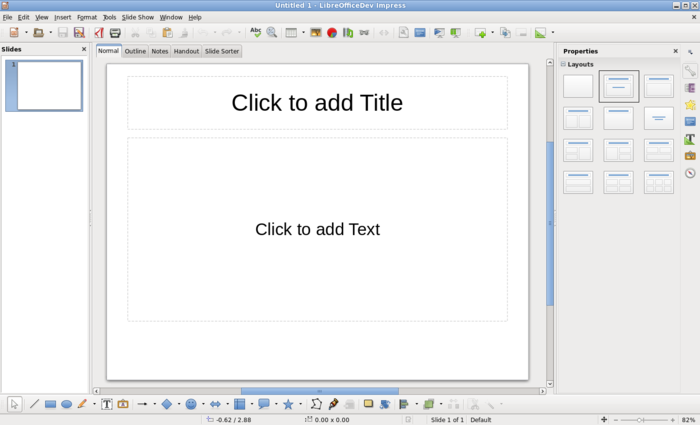Open Custom Animation star sidebar icon
The height and width of the screenshot is (425, 700).
[690, 105]
